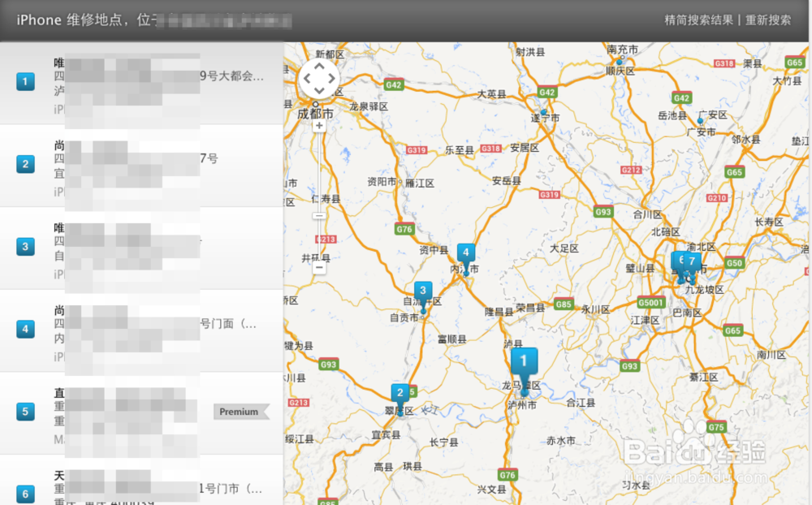Click the G210 road marker
Screen dimensions: 812x505
pos(717,198)
